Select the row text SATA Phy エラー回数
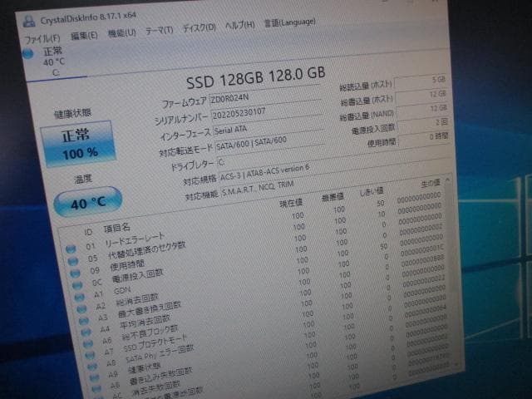The image size is (532, 399). [160, 353]
